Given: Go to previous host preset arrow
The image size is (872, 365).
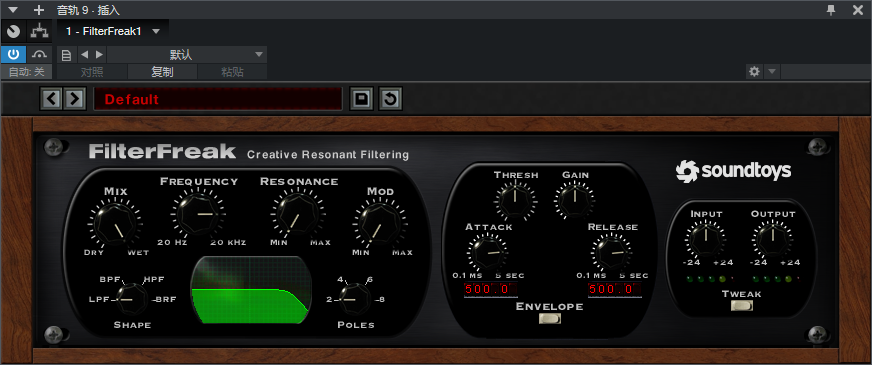Looking at the screenshot, I should click(x=85, y=55).
